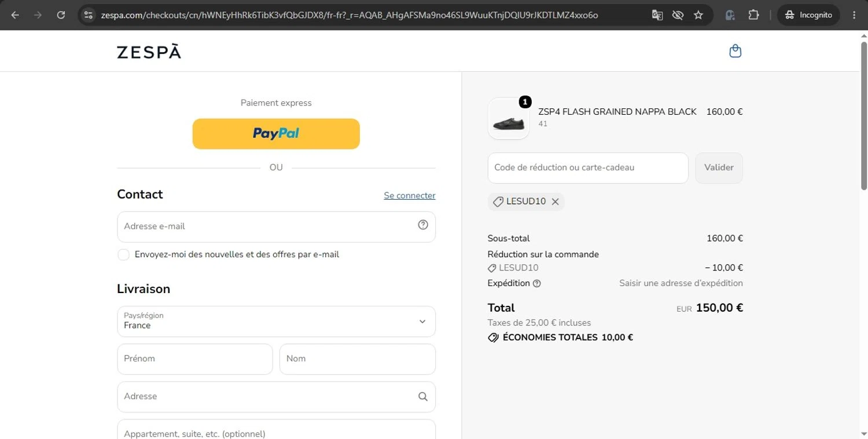This screenshot has width=868, height=439.
Task: Focus the Appartement, suite optional field
Action: click(276, 429)
